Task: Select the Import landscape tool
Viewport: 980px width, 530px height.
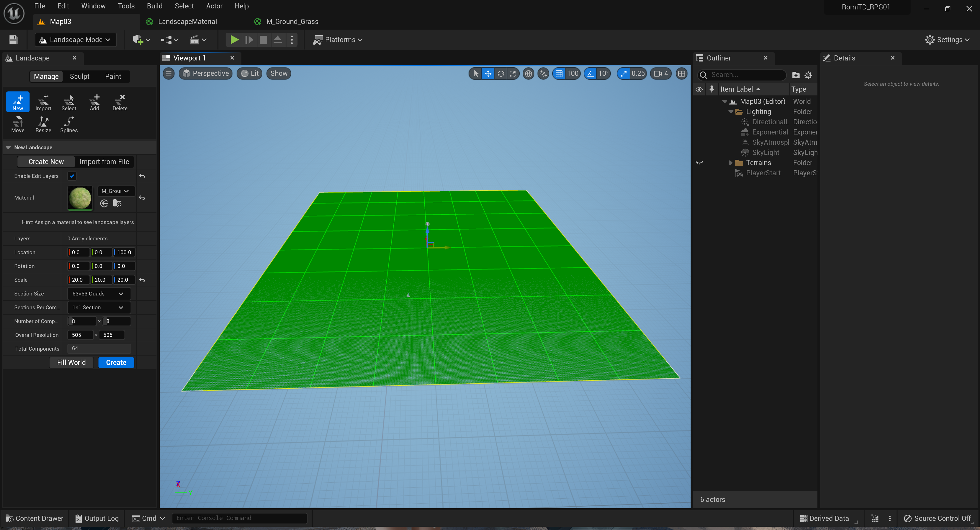Action: (x=43, y=102)
